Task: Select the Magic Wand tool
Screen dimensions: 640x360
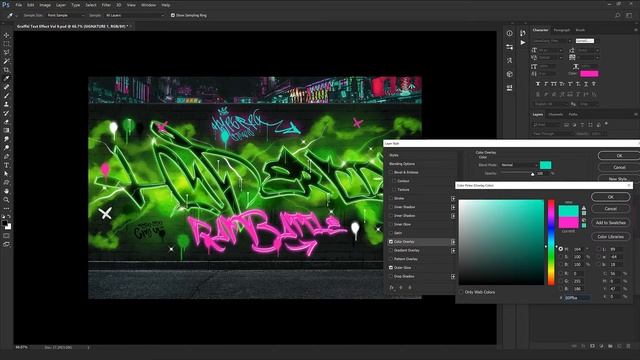Action: [x=7, y=61]
